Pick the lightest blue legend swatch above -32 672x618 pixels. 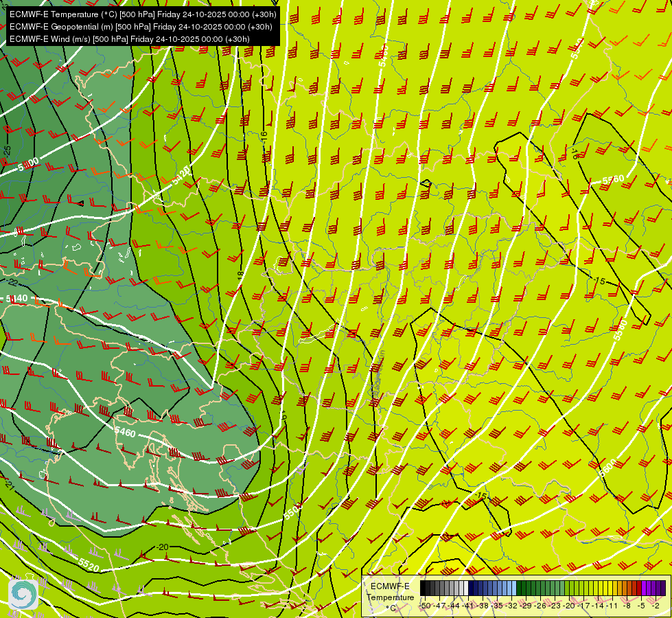click(x=514, y=588)
